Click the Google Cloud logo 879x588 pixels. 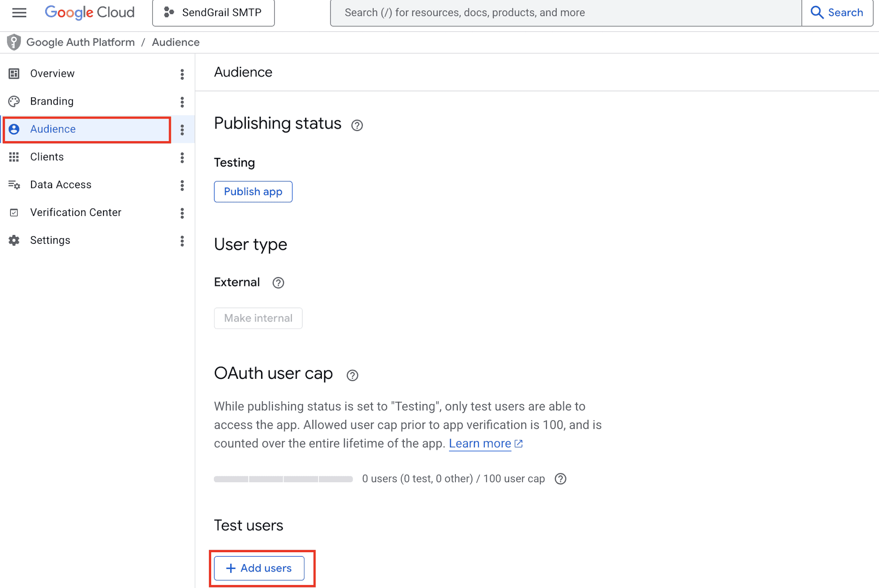[90, 13]
